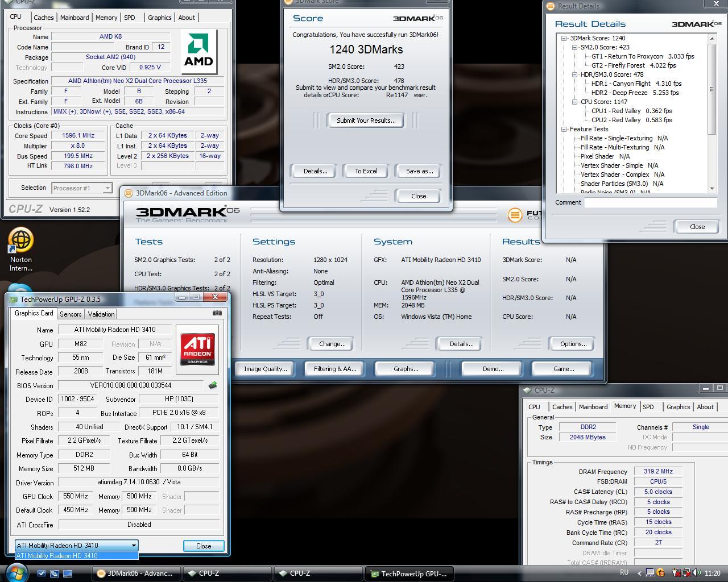Click the Show Desktop quick launch icon
The width and height of the screenshot is (728, 582).
68,573
